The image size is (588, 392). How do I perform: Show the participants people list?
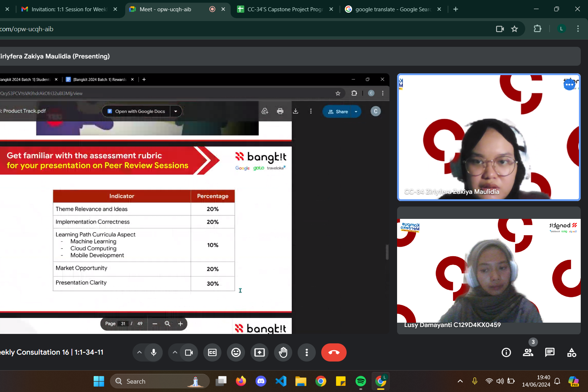(528, 352)
